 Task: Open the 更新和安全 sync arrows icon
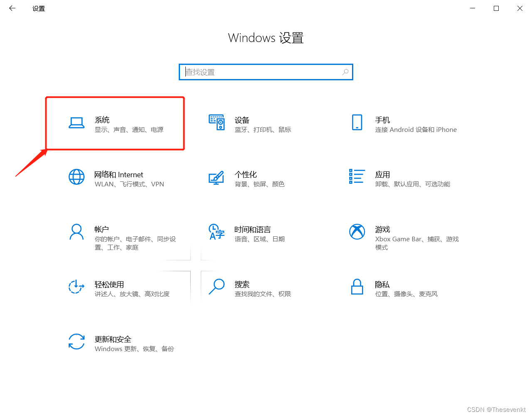pos(76,342)
